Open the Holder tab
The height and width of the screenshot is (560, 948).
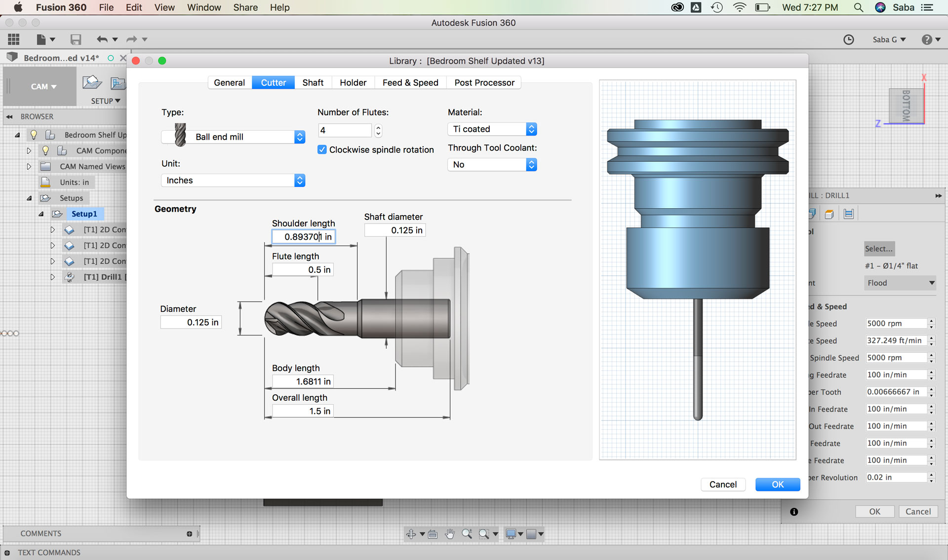coord(353,82)
